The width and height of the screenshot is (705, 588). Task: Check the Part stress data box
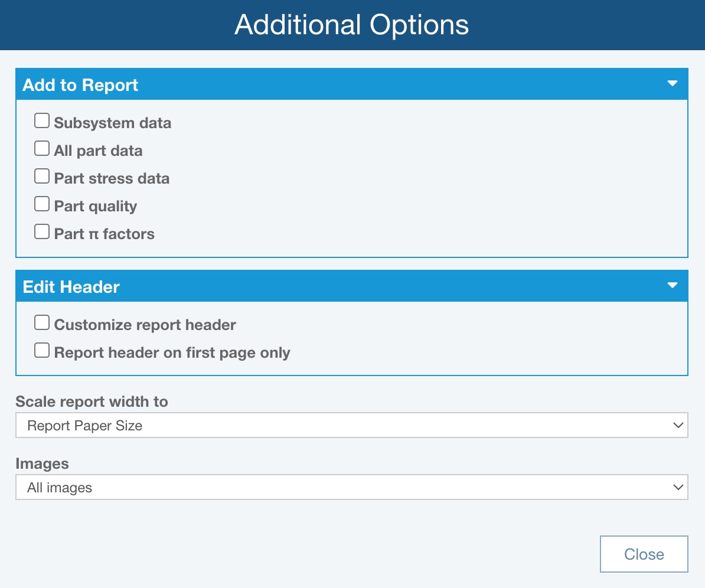41,177
